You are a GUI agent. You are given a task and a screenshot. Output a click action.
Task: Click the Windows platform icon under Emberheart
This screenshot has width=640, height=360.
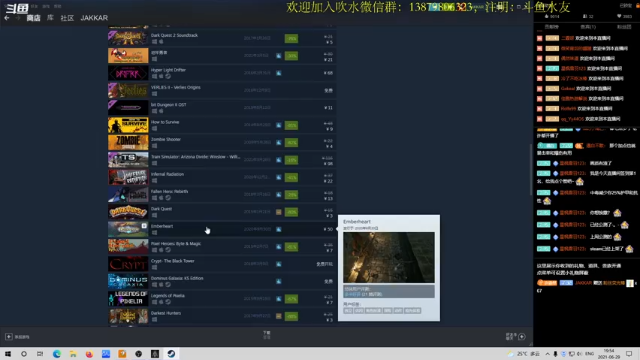coord(154,233)
